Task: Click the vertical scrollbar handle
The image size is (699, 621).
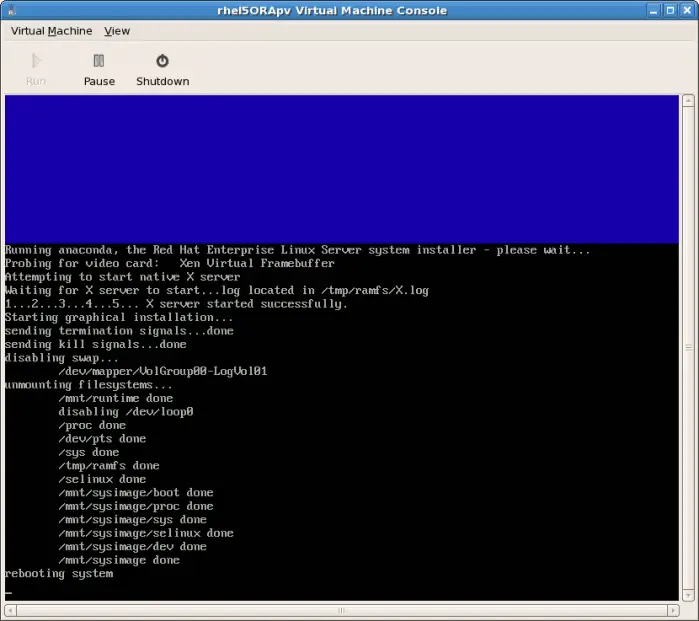Action: click(x=688, y=347)
